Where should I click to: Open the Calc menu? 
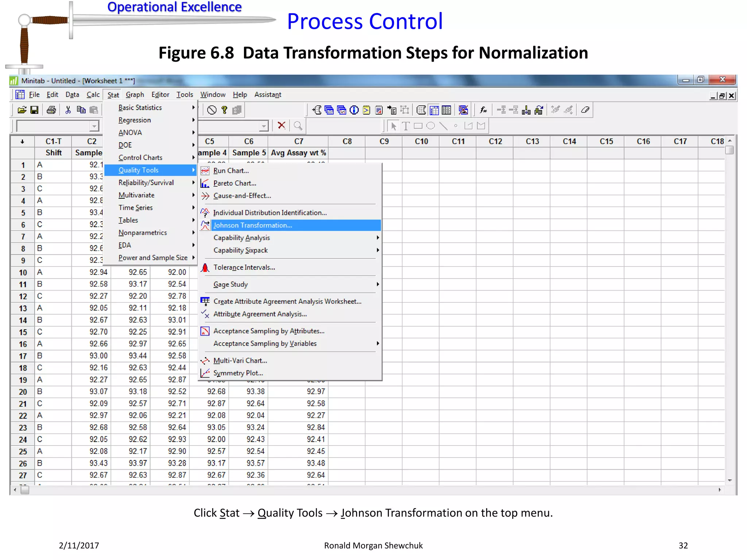click(93, 95)
